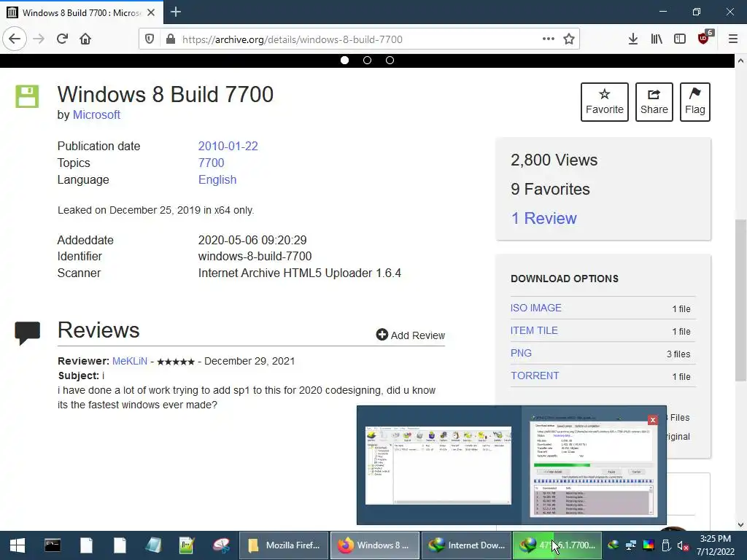Switch to Windows 8 Firefox taskbar button
This screenshot has width=747, height=560.
click(375, 545)
